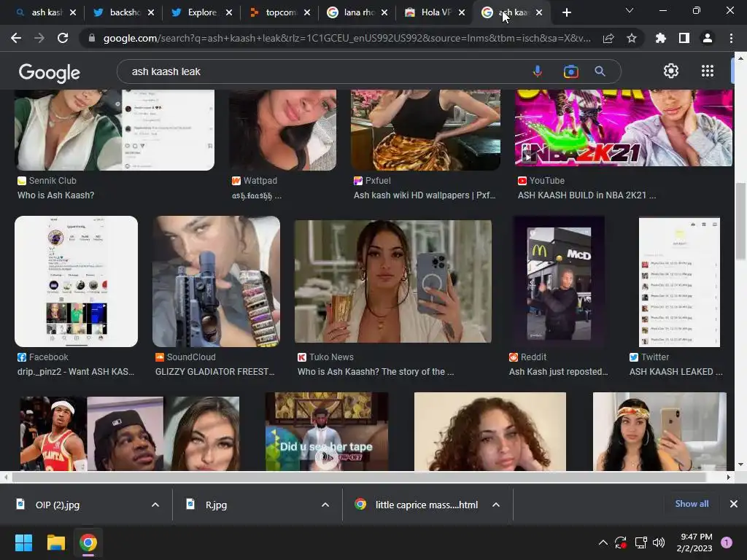747x560 pixels.
Task: Open the volume control in the tray
Action: pyautogui.click(x=659, y=542)
